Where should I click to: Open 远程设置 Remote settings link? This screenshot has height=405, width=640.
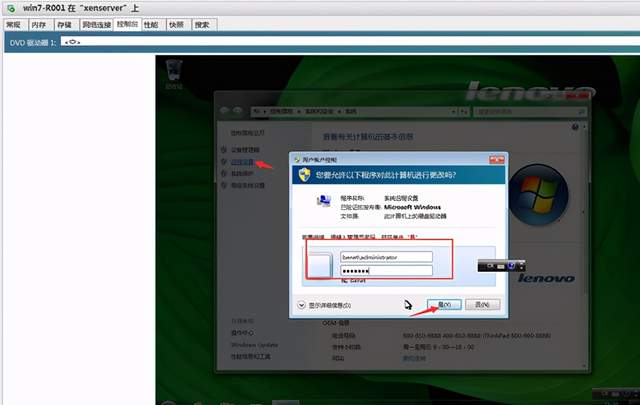coord(243,162)
